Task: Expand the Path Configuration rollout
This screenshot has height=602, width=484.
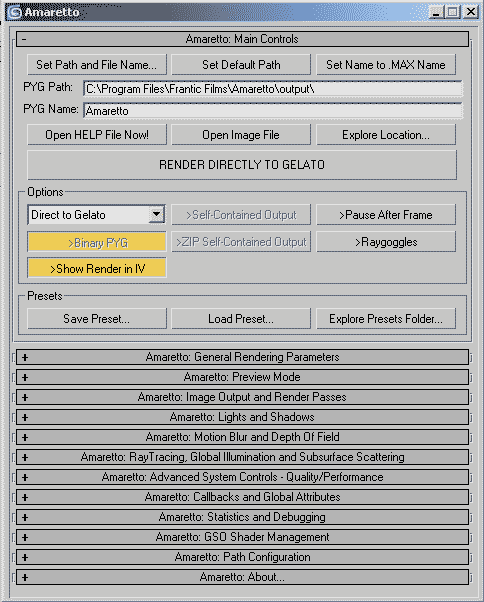Action: 242,557
